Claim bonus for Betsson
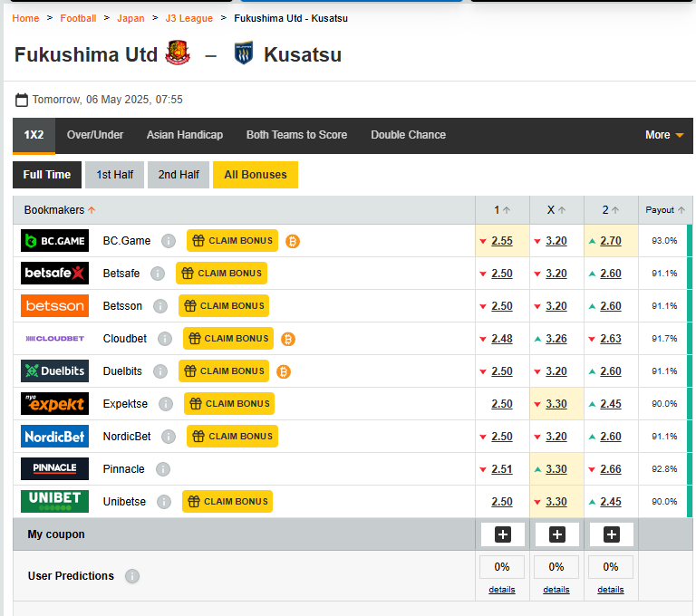696x616 pixels. click(224, 306)
